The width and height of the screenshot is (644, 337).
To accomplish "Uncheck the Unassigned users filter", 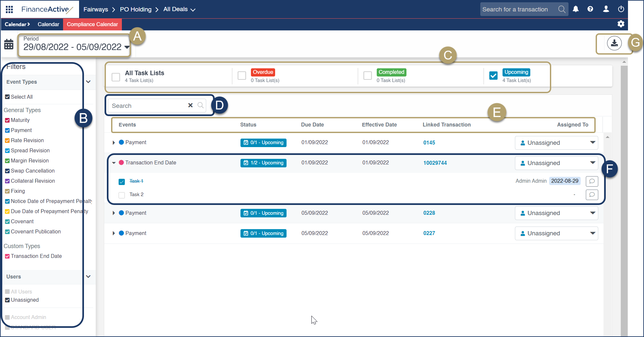I will point(7,300).
